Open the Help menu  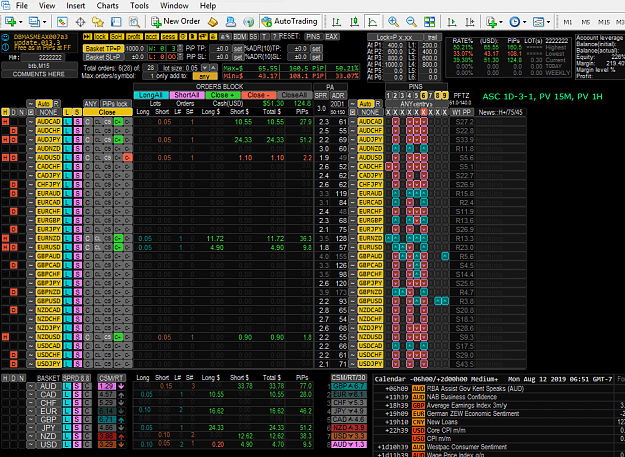[x=208, y=6]
